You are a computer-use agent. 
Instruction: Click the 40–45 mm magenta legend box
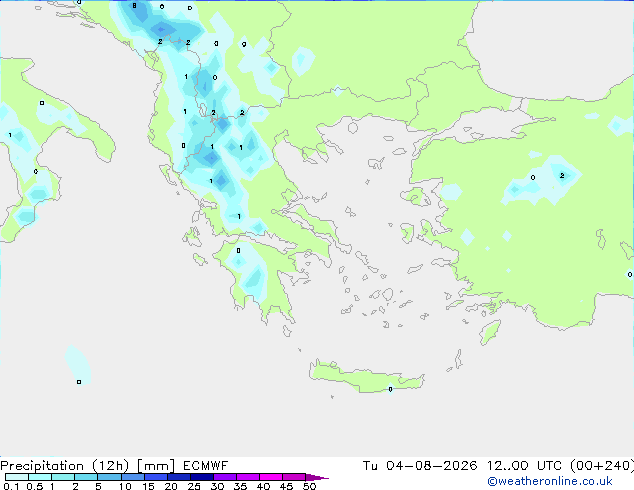point(271,477)
